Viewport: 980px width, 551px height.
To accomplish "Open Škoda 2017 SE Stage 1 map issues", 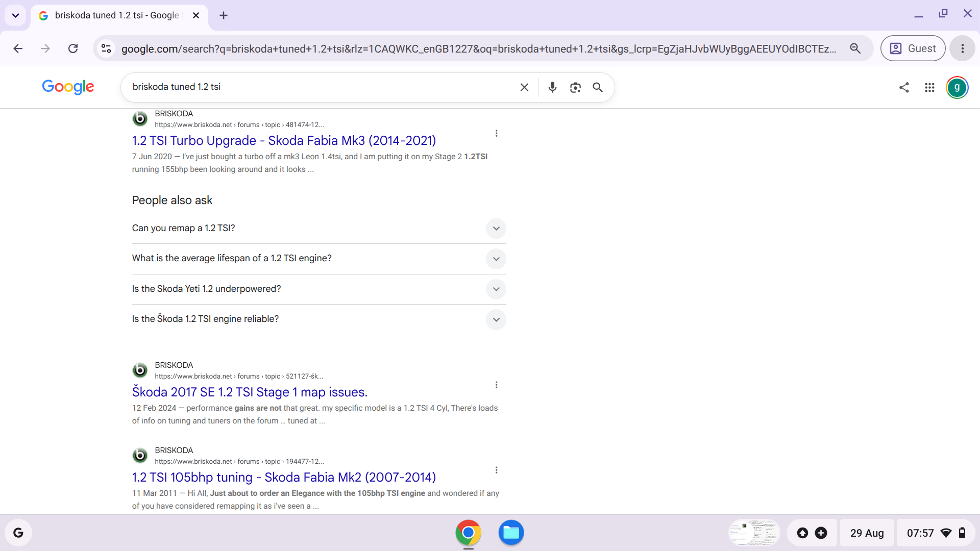I will [250, 392].
